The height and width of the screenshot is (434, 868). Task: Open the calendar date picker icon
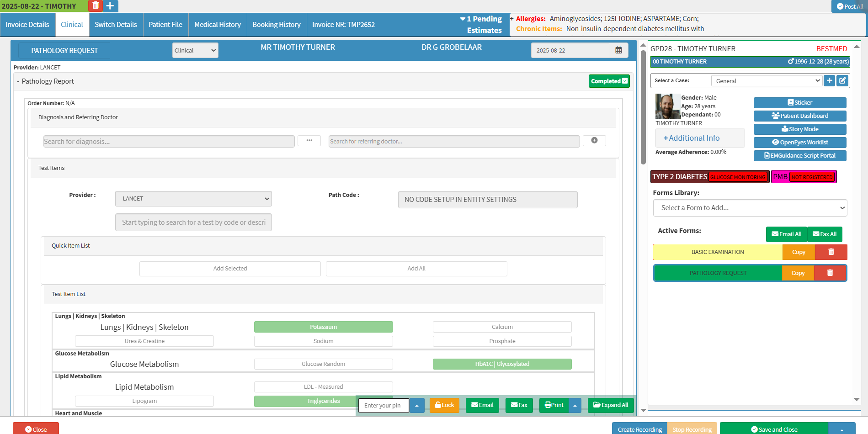pyautogui.click(x=618, y=50)
